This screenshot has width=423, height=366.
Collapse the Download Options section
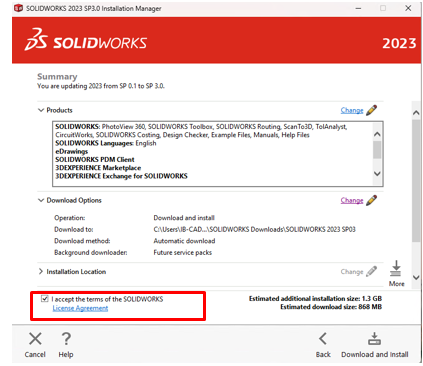click(41, 200)
